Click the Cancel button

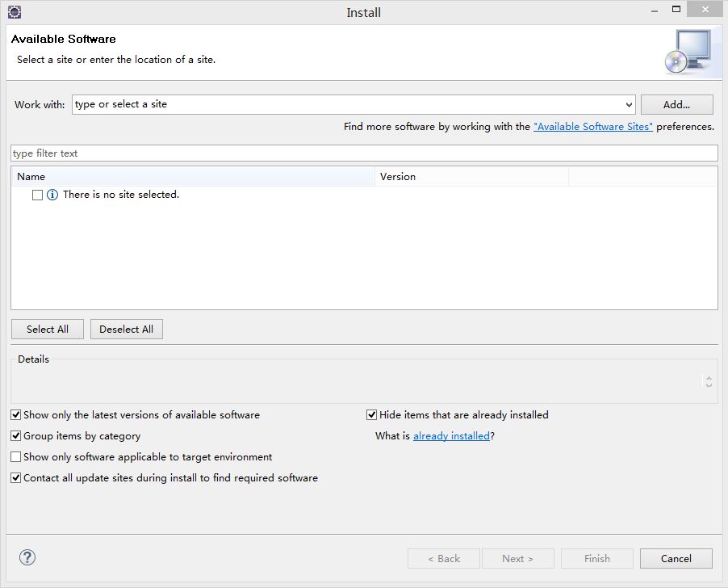coord(676,558)
